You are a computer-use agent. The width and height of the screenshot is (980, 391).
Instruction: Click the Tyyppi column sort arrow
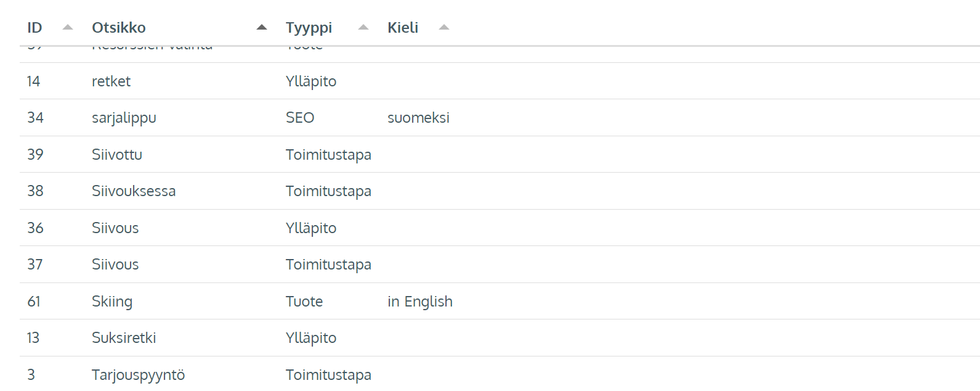[363, 27]
